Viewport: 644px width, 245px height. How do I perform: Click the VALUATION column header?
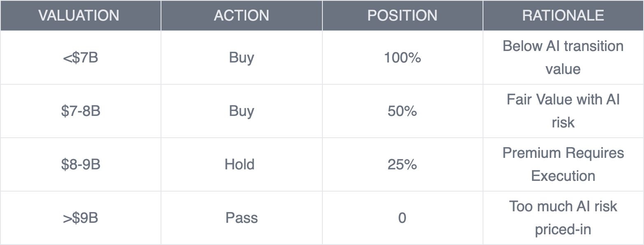click(x=80, y=15)
